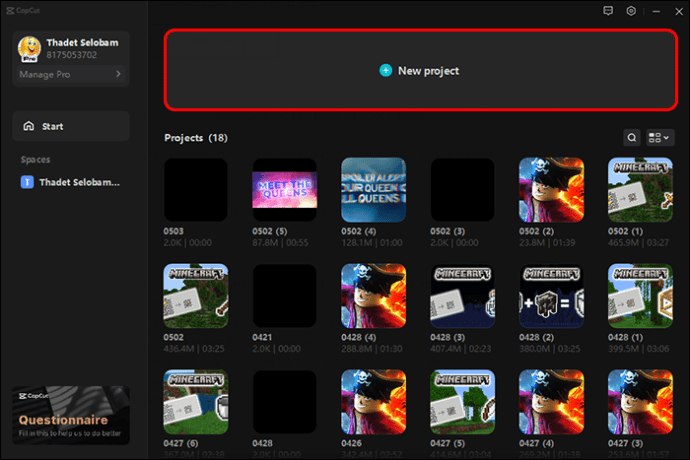Screen dimensions: 690x460
Task: Open the settings hexagon icon
Action: pyautogui.click(x=631, y=11)
